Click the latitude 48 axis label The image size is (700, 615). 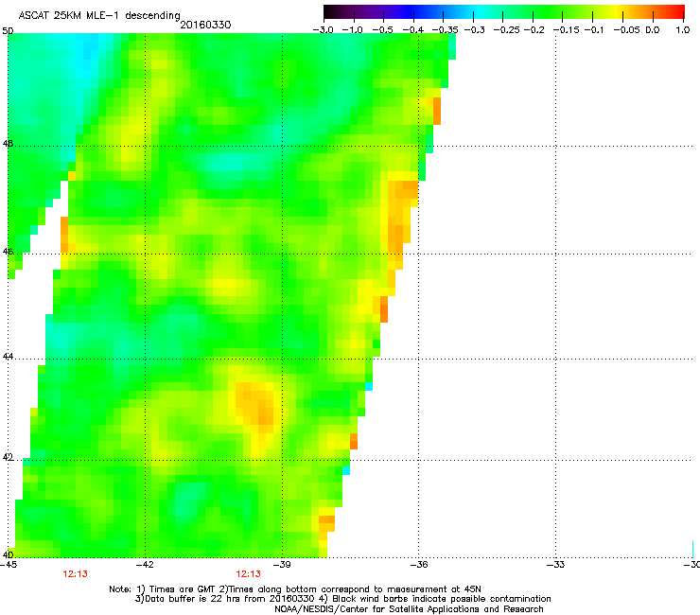coord(8,144)
